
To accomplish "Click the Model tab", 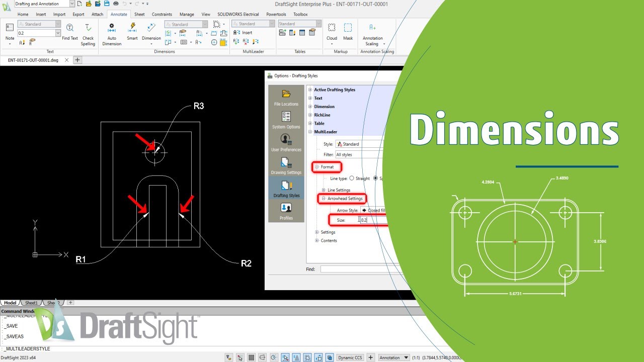I will 10,303.
